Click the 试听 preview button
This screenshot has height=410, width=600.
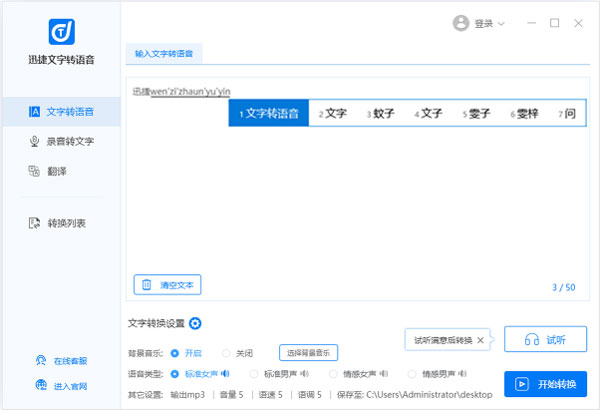[x=545, y=339]
